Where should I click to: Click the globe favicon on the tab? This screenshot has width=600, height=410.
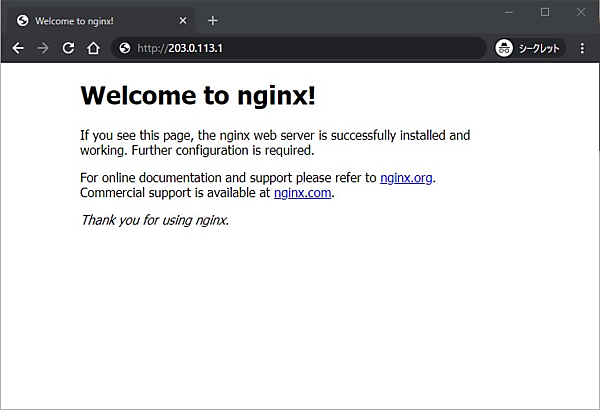click(23, 20)
